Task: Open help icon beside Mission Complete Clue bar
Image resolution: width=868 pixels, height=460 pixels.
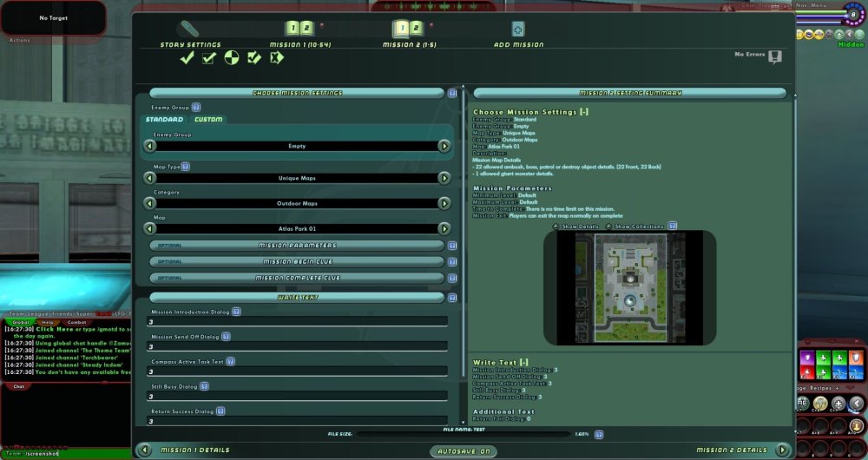Action: point(452,278)
